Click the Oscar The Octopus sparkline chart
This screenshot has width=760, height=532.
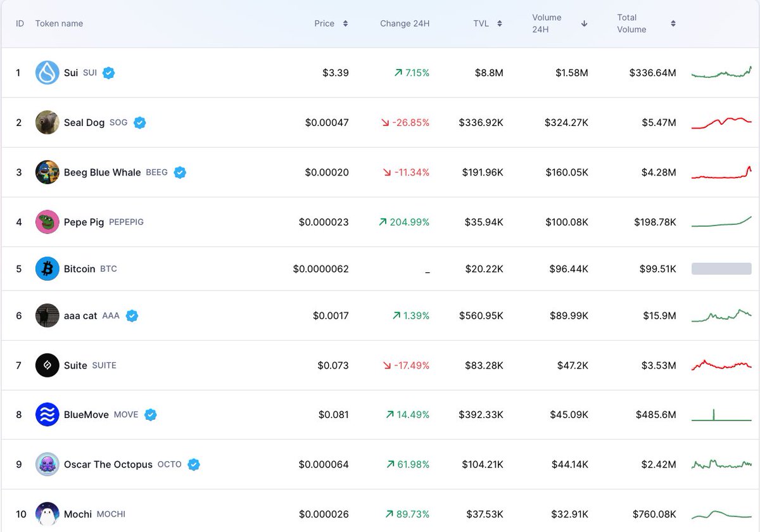(721, 464)
